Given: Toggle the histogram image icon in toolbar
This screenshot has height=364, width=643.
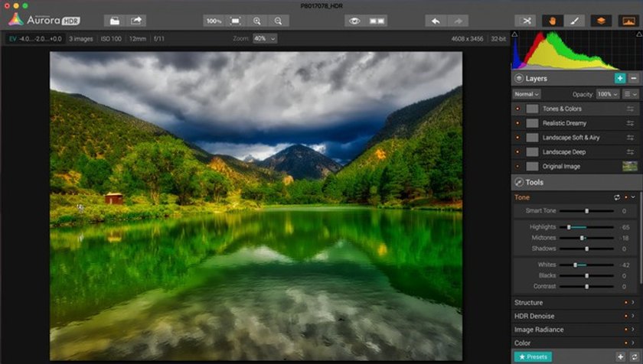Looking at the screenshot, I should coord(628,21).
